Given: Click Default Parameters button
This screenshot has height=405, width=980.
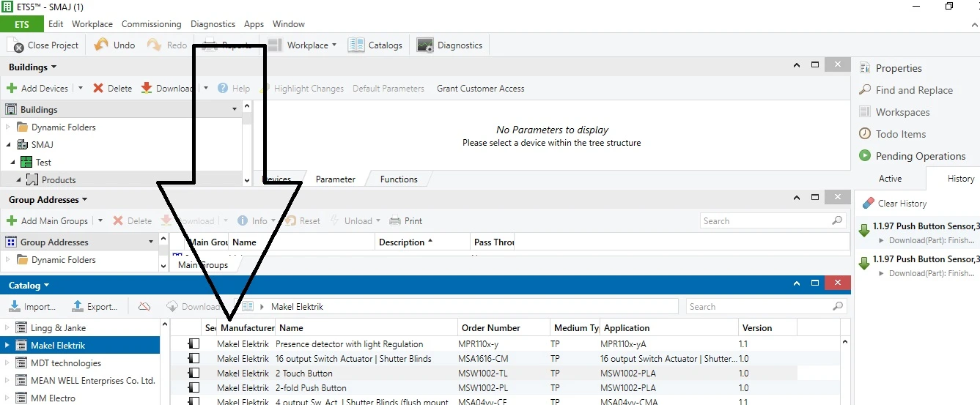Looking at the screenshot, I should [388, 89].
